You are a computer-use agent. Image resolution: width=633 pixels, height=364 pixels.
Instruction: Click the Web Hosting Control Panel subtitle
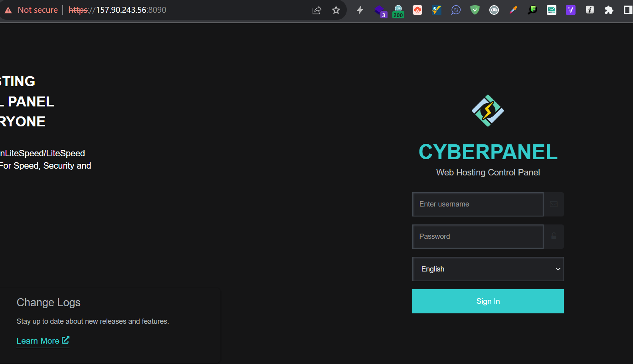point(488,173)
